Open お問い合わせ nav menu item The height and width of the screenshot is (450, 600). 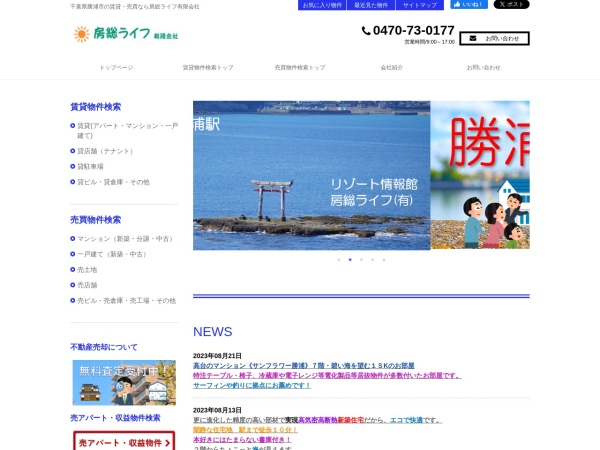click(x=483, y=67)
